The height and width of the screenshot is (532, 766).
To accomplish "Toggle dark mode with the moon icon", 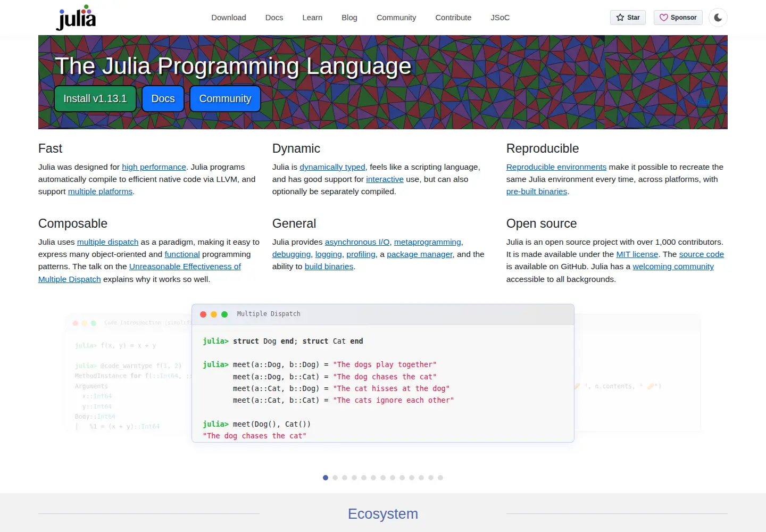I will click(x=718, y=18).
